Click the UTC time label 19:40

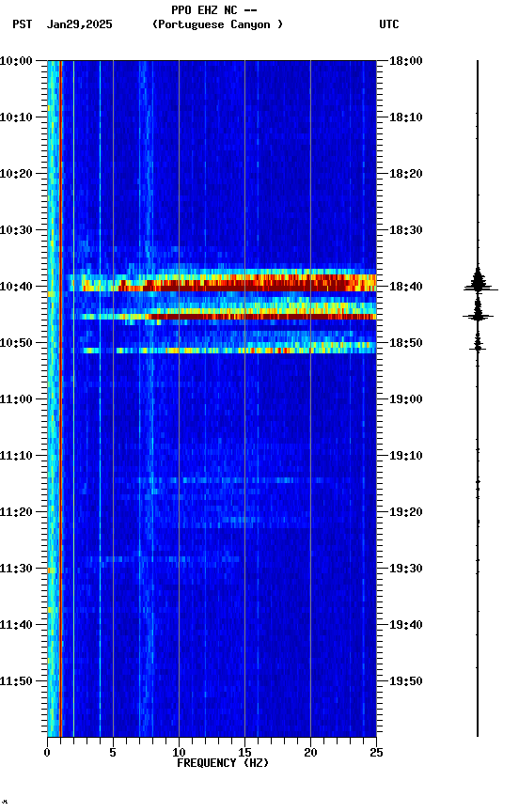pos(406,625)
